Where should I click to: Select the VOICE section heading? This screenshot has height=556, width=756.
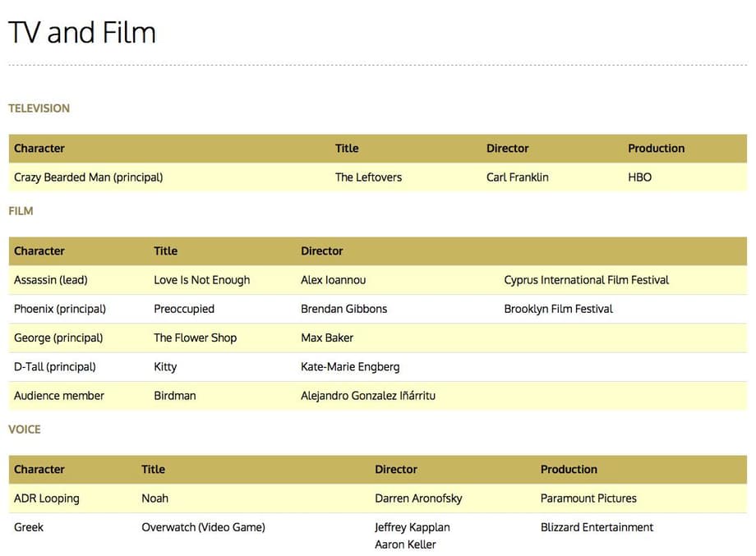tap(24, 430)
